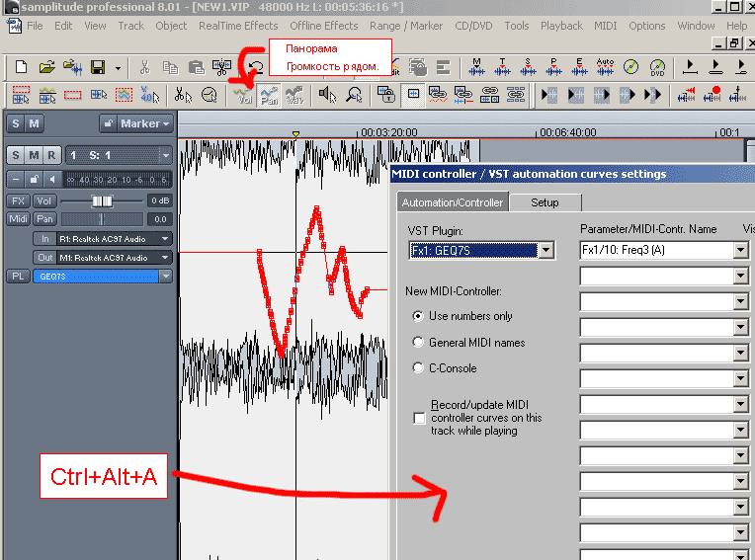Split the object with the scissors-waveform icon

221,67
